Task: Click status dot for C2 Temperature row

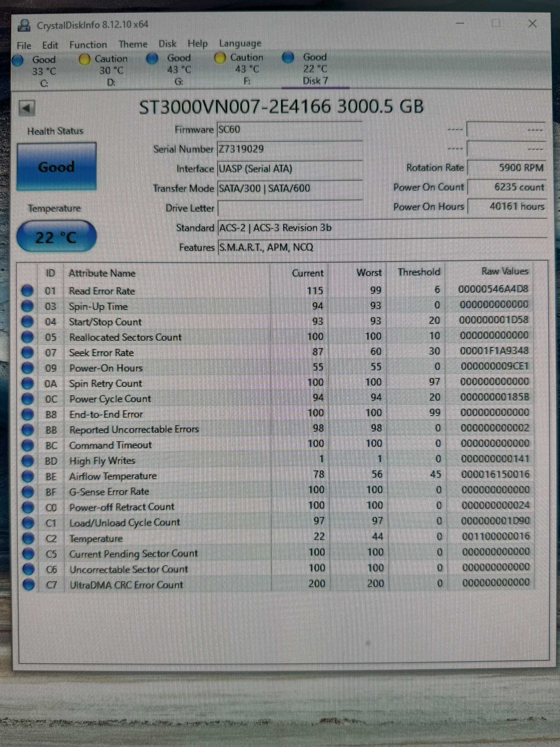Action: pyautogui.click(x=28, y=539)
